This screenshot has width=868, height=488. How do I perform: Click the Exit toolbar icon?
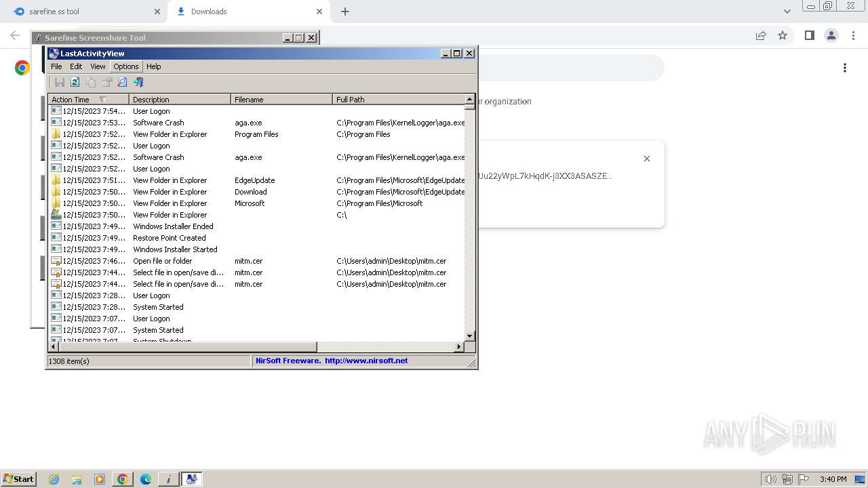(x=138, y=82)
